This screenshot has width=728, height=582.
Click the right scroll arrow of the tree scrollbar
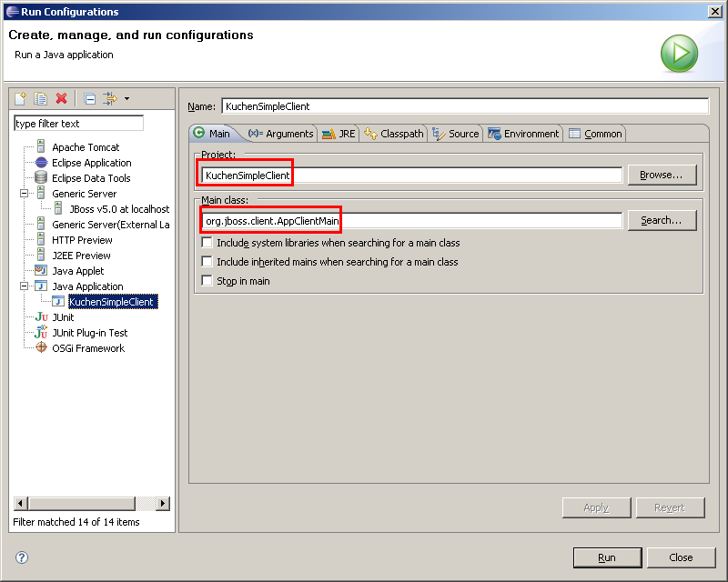pos(163,503)
